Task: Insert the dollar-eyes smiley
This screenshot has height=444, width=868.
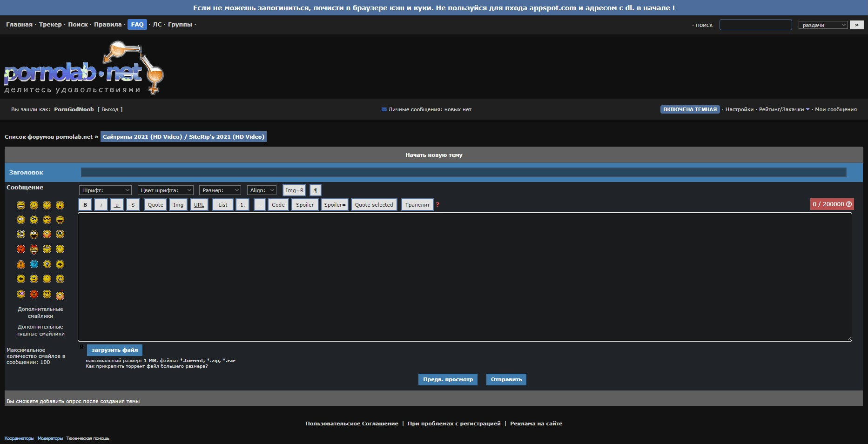Action: tap(47, 294)
